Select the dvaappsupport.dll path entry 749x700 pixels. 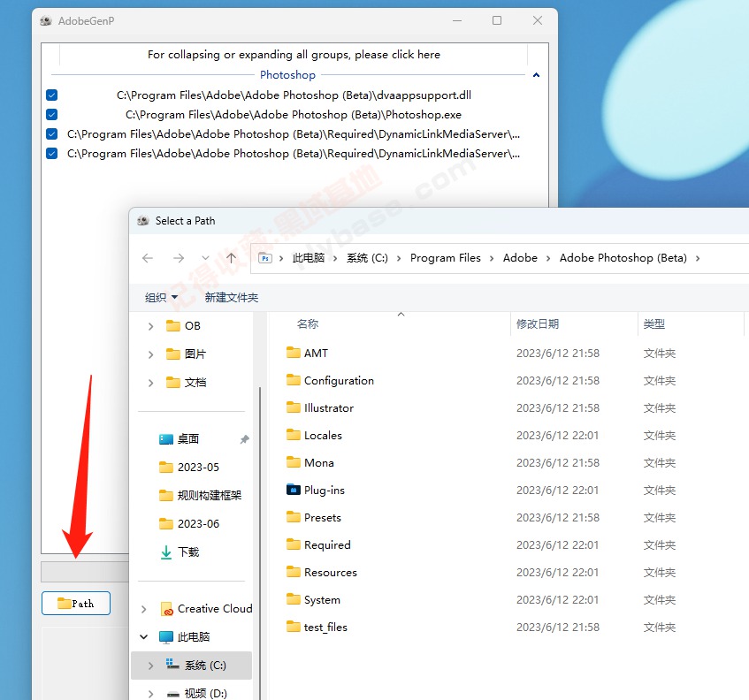tap(294, 95)
